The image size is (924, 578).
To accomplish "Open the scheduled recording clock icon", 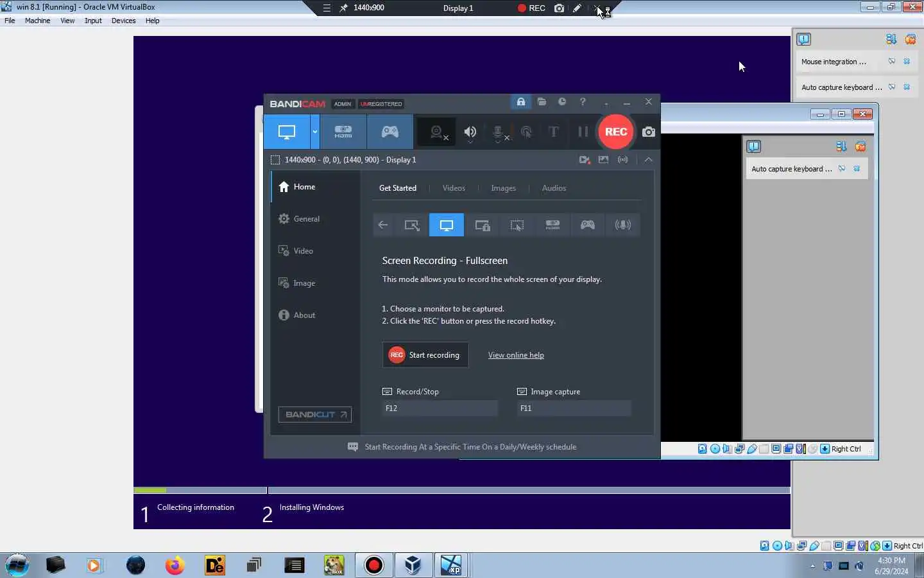I will [x=562, y=102].
